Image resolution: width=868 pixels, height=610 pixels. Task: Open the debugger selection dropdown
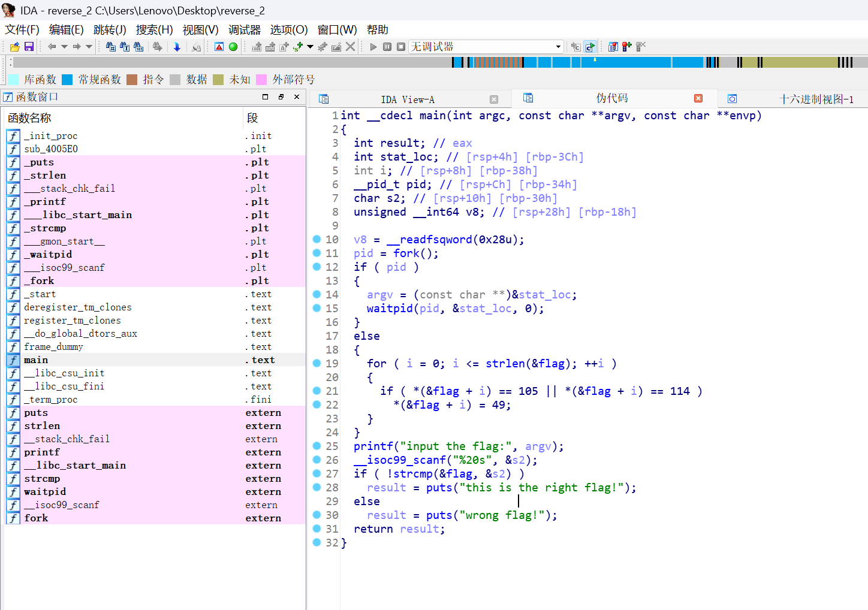[x=558, y=47]
